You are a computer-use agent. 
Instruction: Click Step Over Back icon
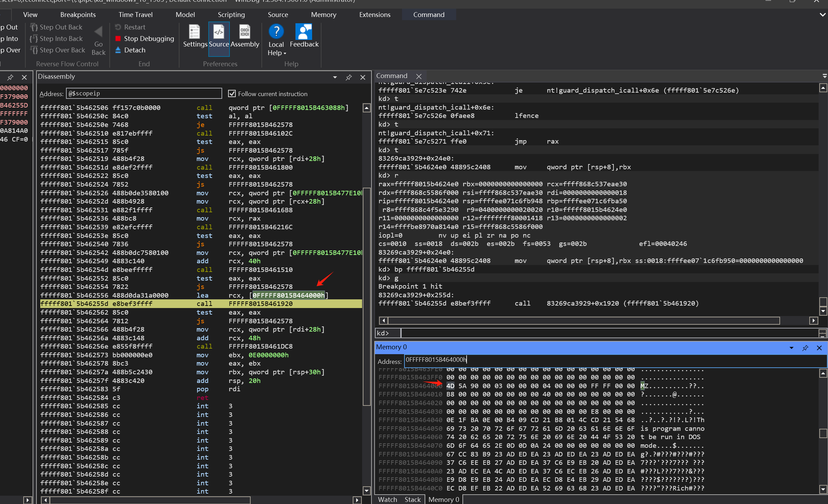(x=34, y=50)
